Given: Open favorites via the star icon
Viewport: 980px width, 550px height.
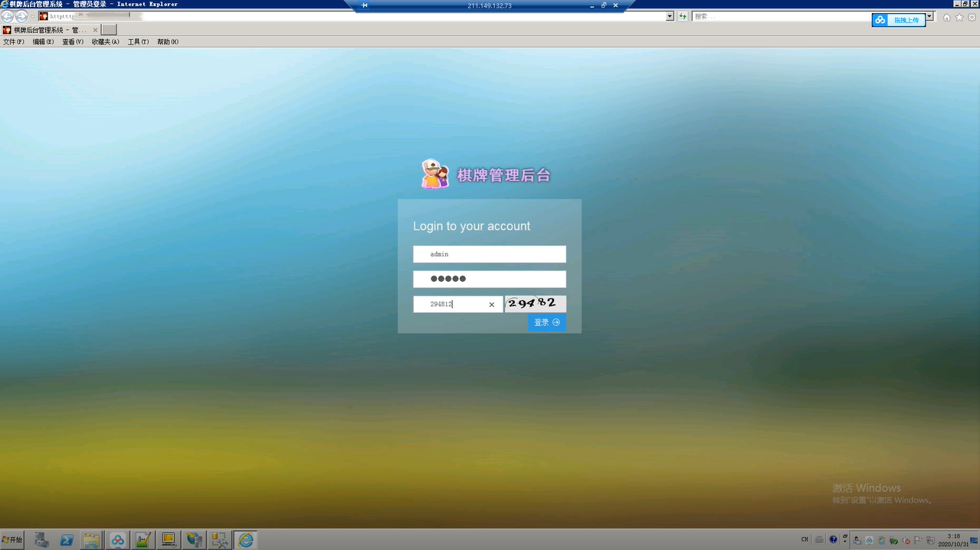Looking at the screenshot, I should [x=959, y=18].
